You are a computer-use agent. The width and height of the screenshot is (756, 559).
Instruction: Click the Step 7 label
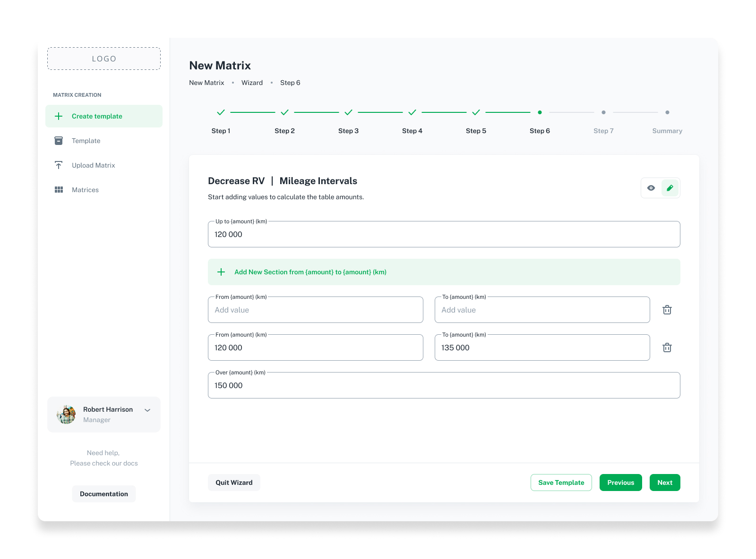click(x=603, y=131)
